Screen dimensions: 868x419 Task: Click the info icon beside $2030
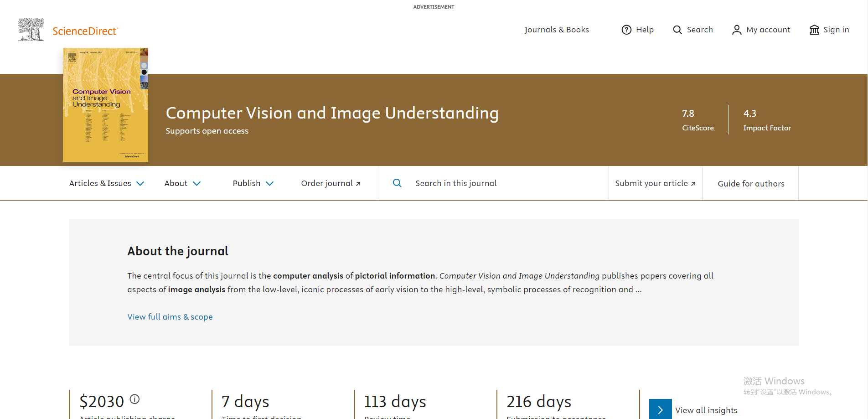coord(134,399)
